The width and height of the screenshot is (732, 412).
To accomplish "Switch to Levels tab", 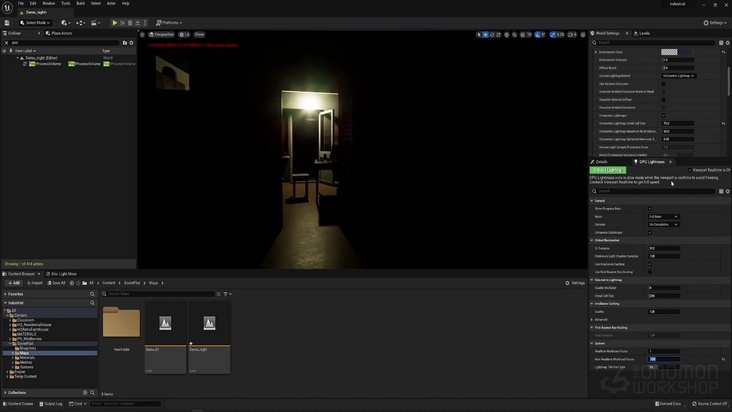I will tap(642, 33).
